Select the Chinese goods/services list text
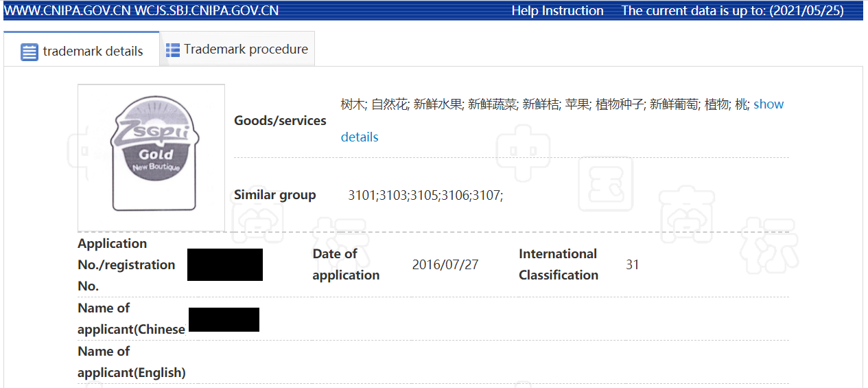The height and width of the screenshot is (388, 868). pos(546,104)
